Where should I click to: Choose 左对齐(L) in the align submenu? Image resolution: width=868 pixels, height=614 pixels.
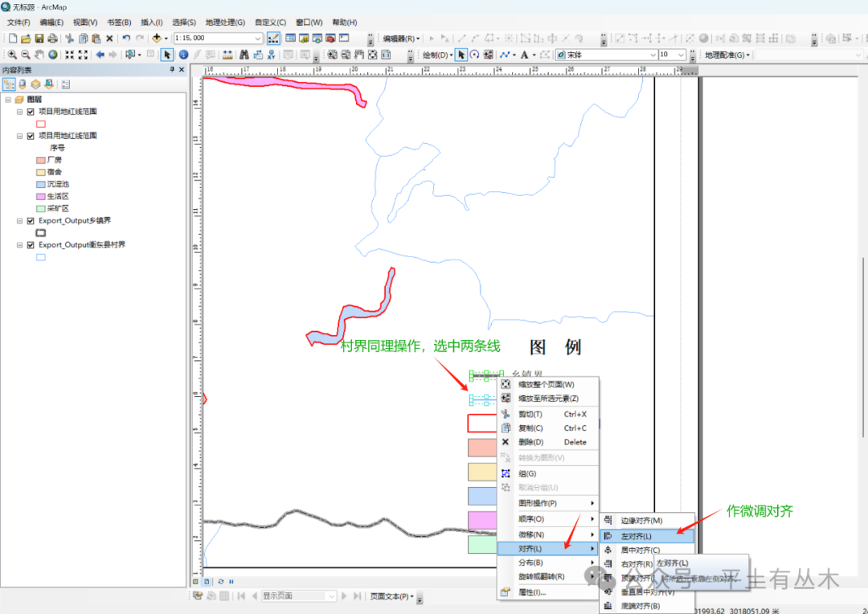(646, 536)
